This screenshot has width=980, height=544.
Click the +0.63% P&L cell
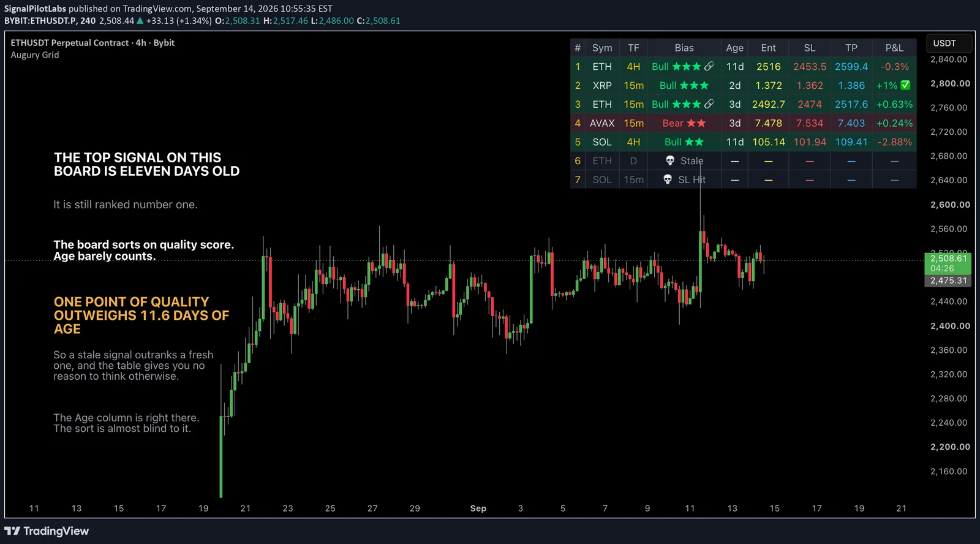point(894,105)
